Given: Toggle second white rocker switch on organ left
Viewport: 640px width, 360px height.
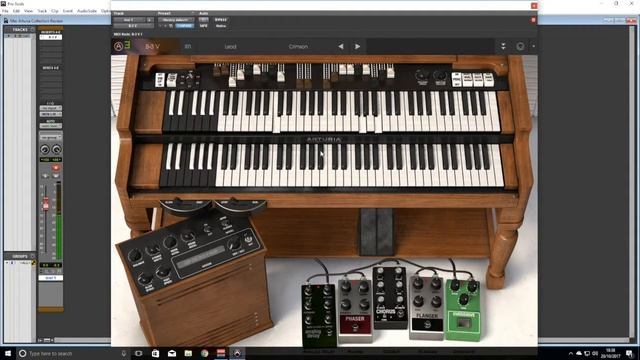Looking at the screenshot, I should click(172, 80).
